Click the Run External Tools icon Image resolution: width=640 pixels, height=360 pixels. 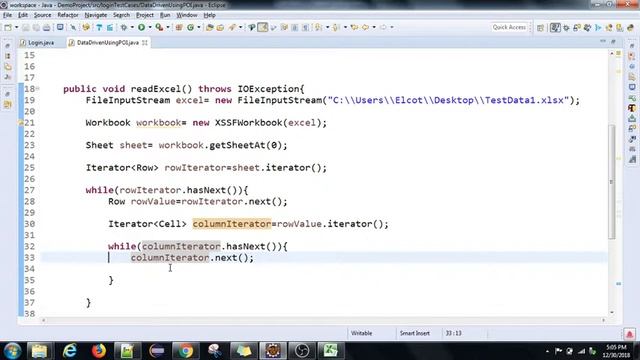(x=160, y=27)
